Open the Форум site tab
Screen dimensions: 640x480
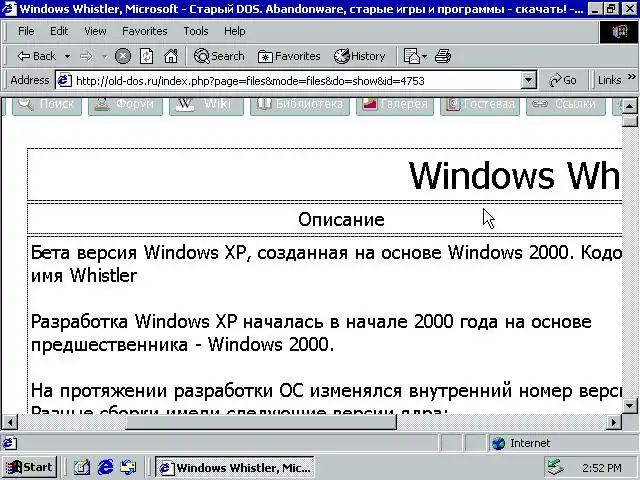click(x=125, y=104)
